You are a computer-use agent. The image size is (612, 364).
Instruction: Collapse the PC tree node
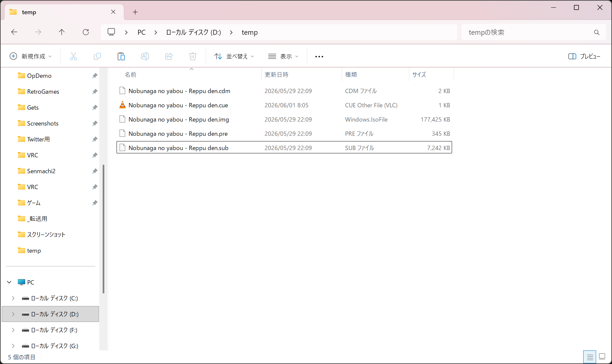(x=9, y=282)
